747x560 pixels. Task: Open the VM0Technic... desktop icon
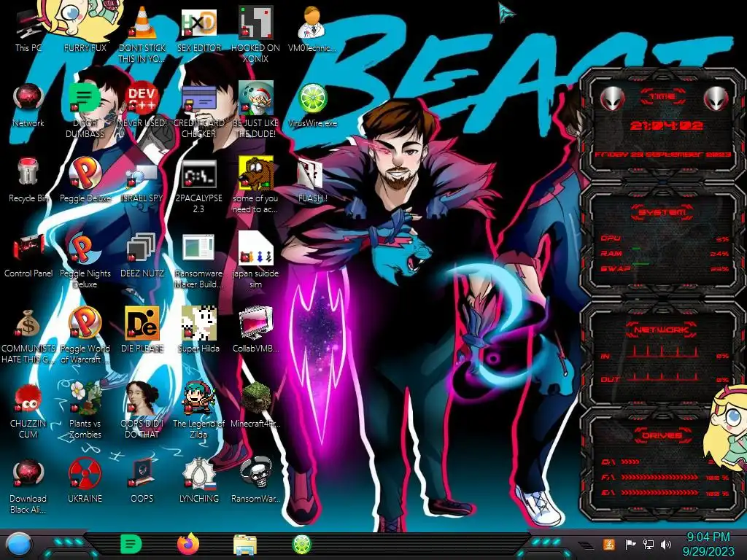[312, 29]
